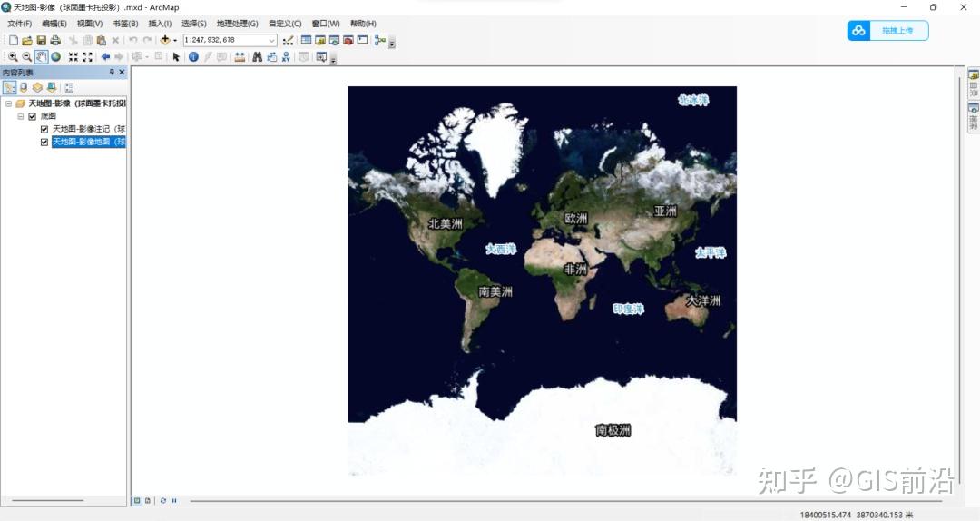The width and height of the screenshot is (980, 521).
Task: Select the Zoom In tool
Action: 13,57
